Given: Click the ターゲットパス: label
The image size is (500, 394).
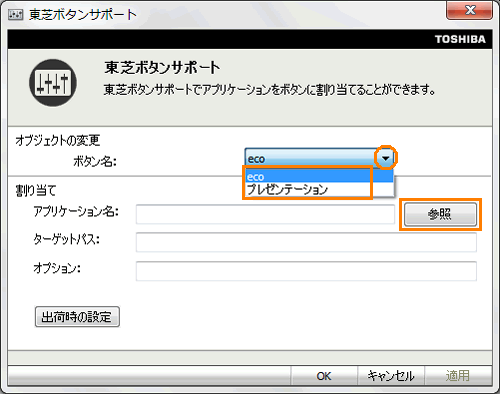Looking at the screenshot, I should pyautogui.click(x=66, y=240).
